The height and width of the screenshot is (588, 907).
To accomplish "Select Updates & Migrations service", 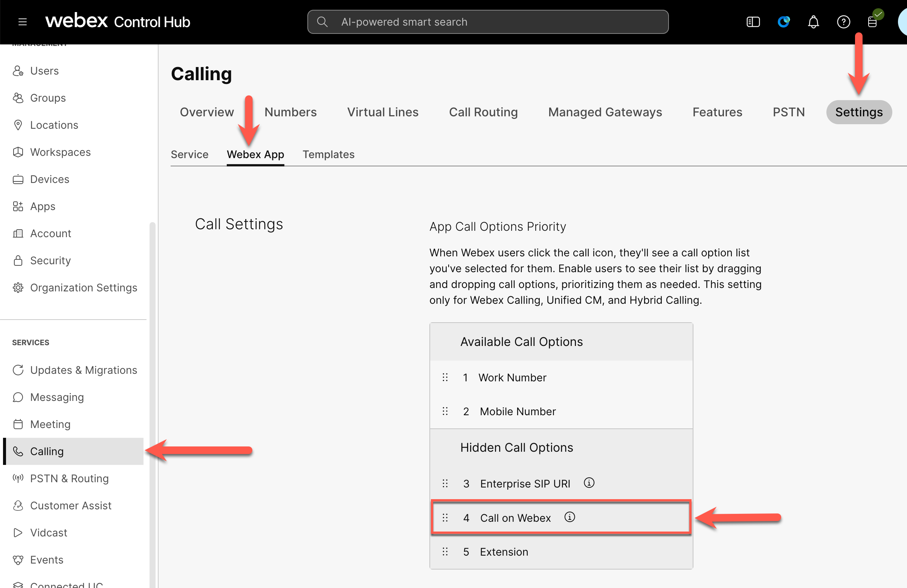I will click(84, 370).
